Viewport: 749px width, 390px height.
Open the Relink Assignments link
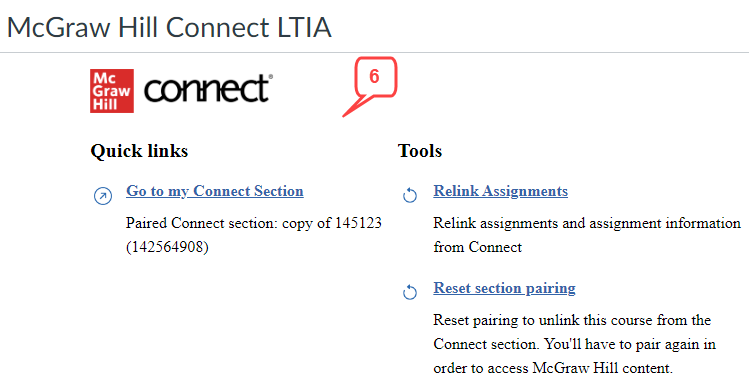[x=501, y=191]
